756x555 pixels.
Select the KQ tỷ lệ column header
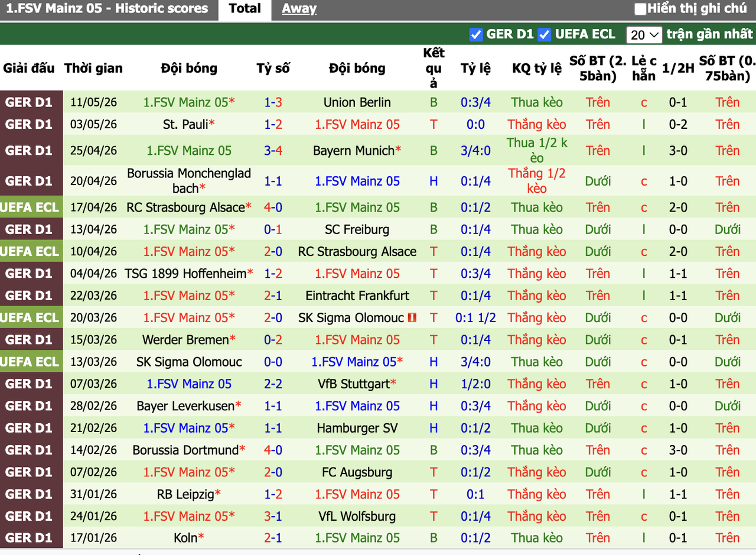[x=537, y=68]
